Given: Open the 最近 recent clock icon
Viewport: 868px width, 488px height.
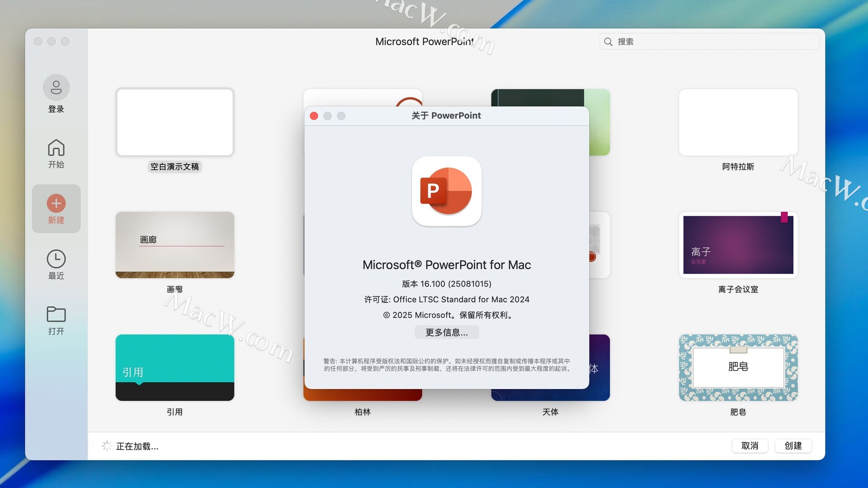Looking at the screenshot, I should coord(56,259).
